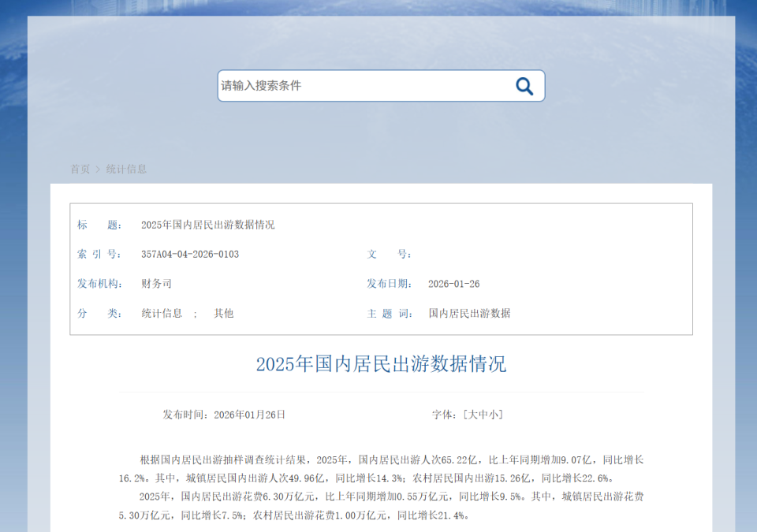The height and width of the screenshot is (532, 757).
Task: Click 统计信息 in the 分类 row
Action: coord(162,313)
